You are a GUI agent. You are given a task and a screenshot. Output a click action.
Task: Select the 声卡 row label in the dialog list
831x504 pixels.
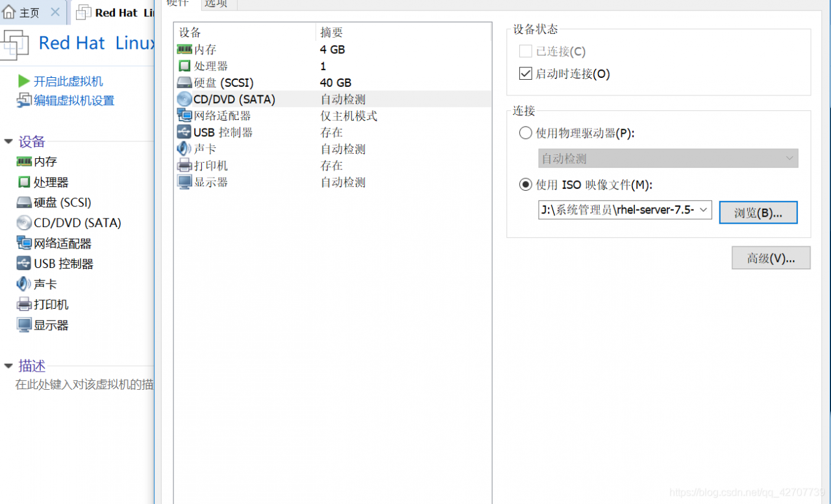[205, 149]
